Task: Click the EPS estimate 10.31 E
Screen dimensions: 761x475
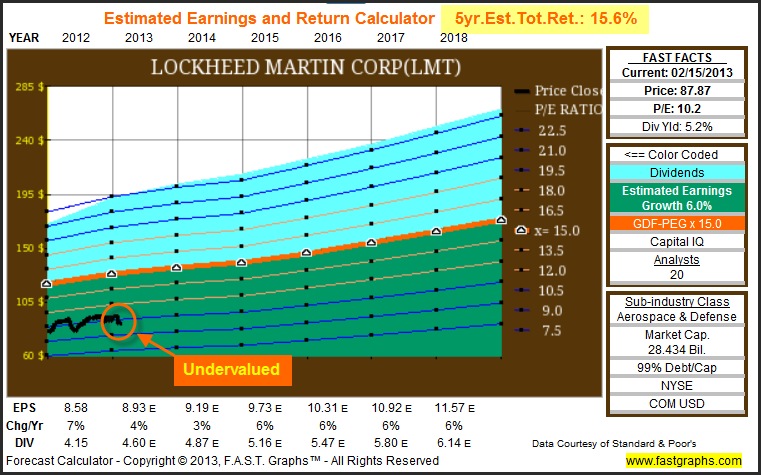Action: point(328,408)
